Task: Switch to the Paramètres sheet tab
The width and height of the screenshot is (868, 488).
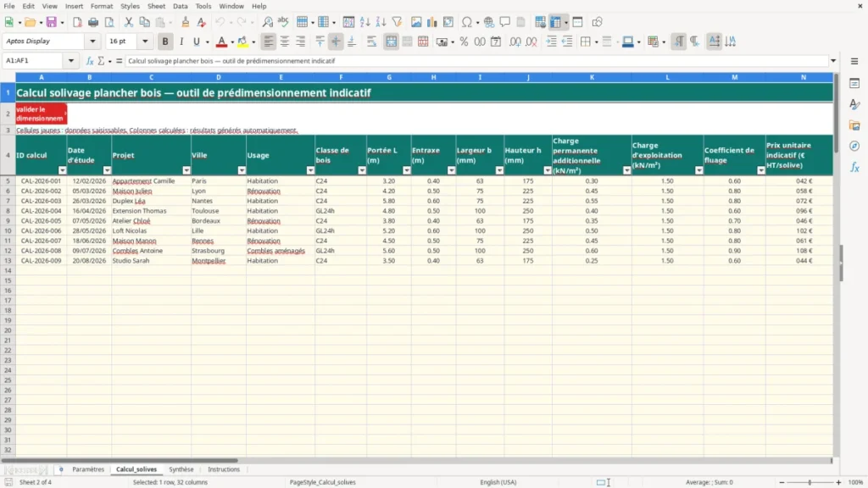Action: click(88, 469)
